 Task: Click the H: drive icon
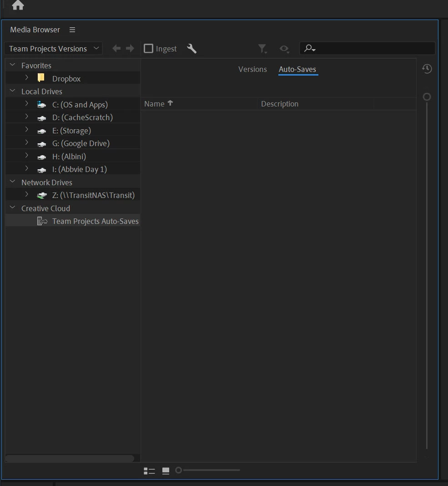[x=41, y=157]
